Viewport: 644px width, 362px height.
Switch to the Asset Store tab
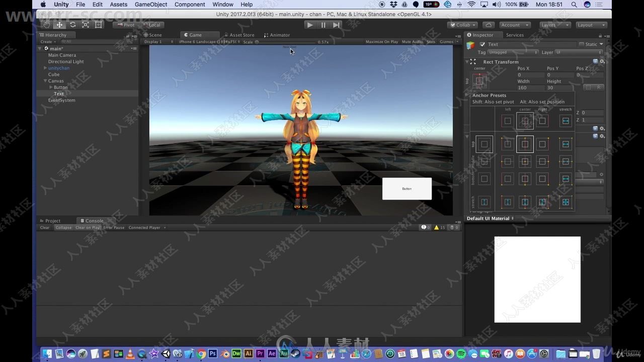click(x=239, y=35)
